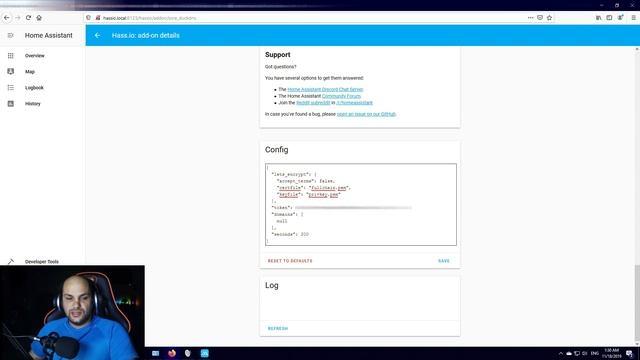Viewport: 640px width, 360px height.
Task: Click inside the Config JSON editor
Action: [x=361, y=204]
